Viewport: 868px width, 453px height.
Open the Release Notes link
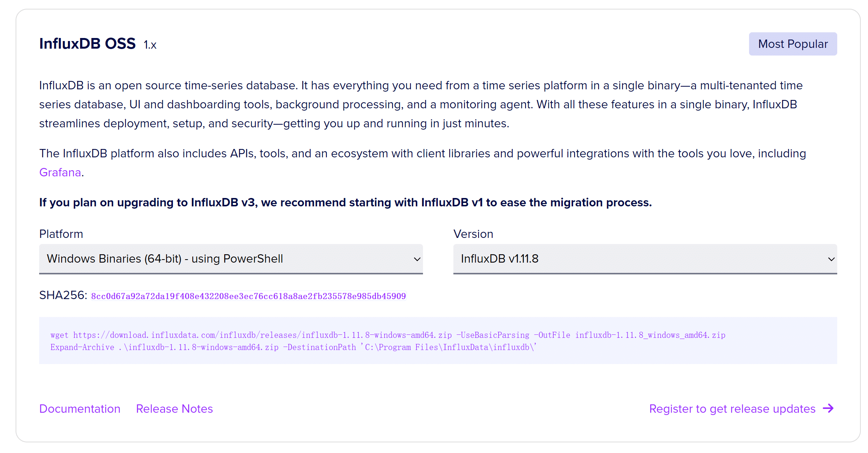coord(174,409)
